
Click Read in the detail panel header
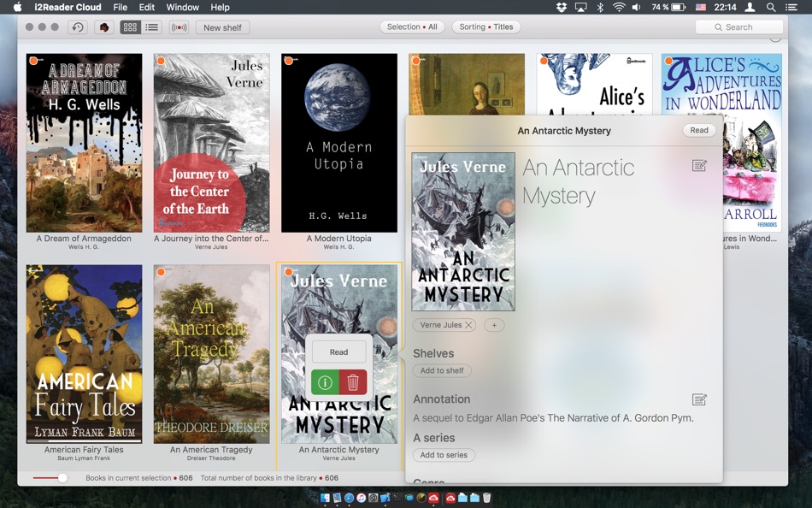(699, 131)
